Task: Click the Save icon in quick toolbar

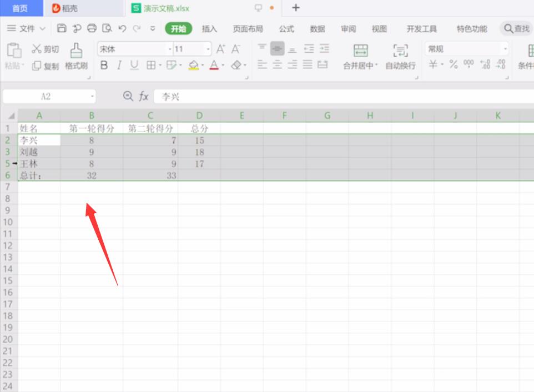Action: point(61,28)
